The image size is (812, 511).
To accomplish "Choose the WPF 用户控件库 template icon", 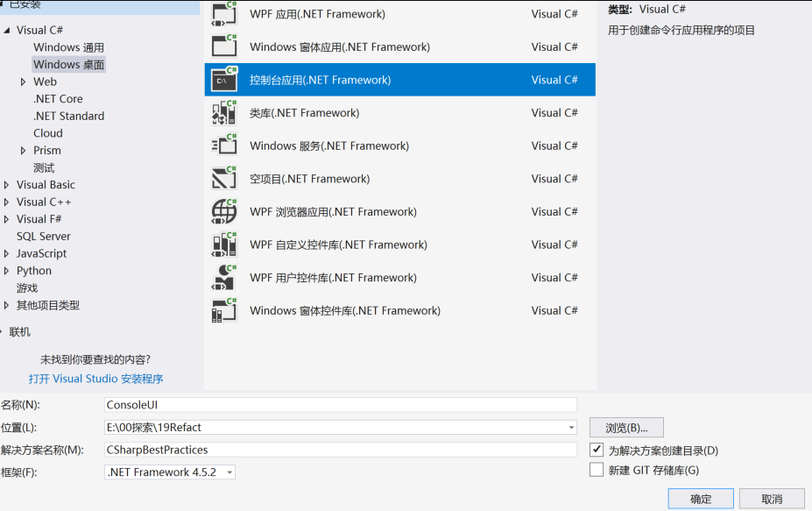I will 223,278.
